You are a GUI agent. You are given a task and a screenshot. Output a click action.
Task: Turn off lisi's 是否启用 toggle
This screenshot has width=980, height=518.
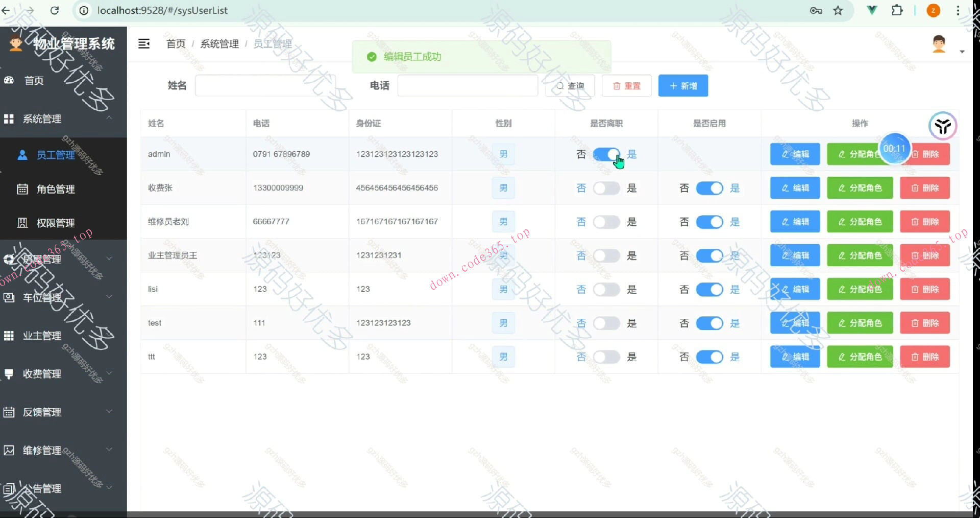709,289
